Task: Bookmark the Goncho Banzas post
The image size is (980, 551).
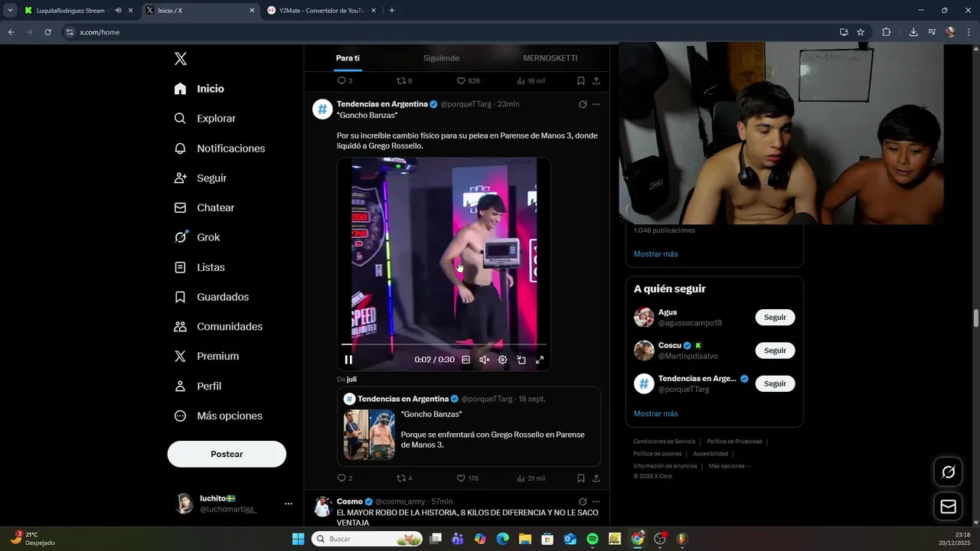Action: pos(581,478)
